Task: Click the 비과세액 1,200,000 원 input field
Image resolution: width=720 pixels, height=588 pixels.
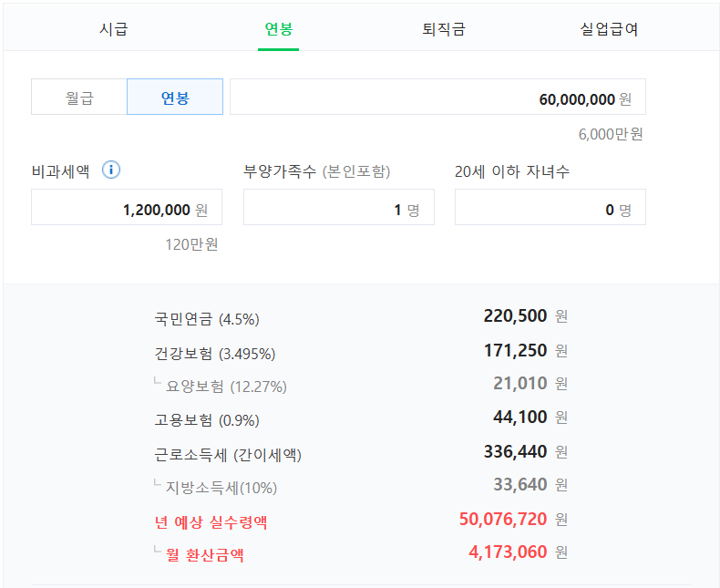Action: click(127, 207)
